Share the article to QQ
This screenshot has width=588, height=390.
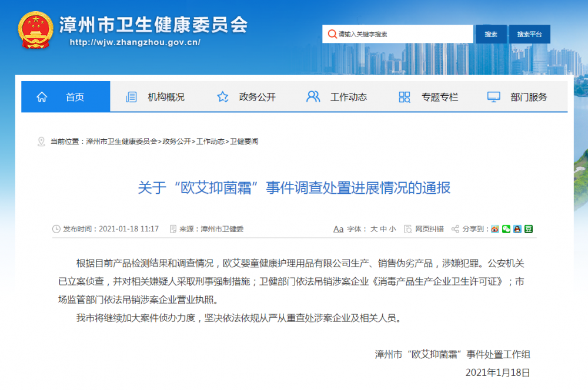[x=517, y=229]
